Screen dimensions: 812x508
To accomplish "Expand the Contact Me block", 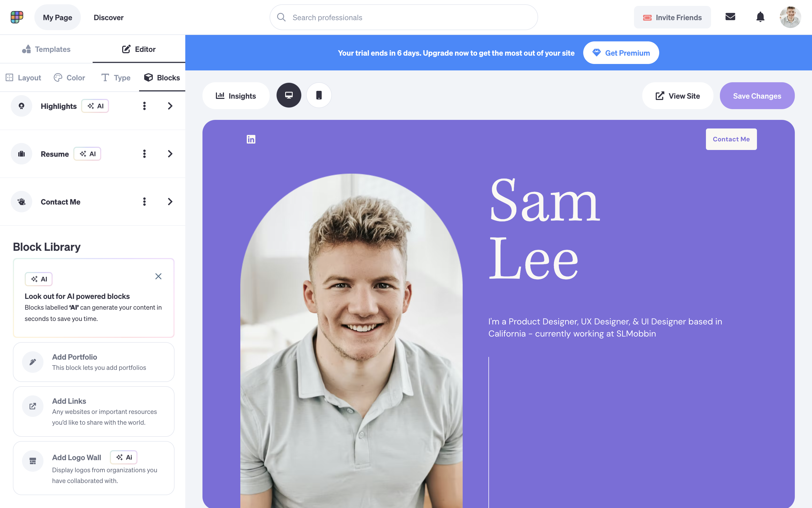I will pos(170,202).
